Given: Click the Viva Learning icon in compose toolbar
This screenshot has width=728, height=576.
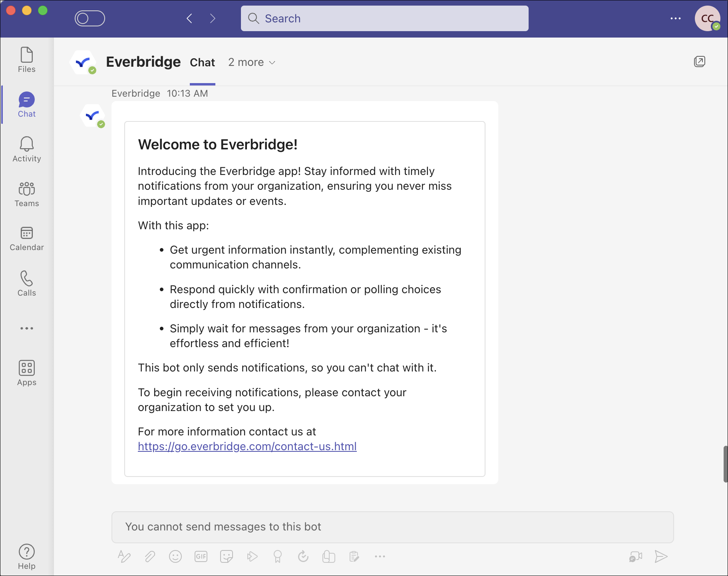Looking at the screenshot, I should click(329, 556).
